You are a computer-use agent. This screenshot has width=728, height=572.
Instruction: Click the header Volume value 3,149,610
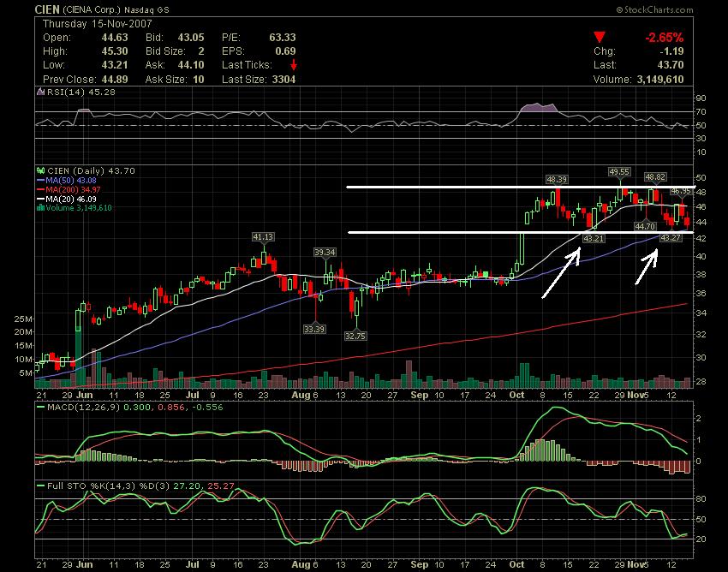tap(660, 79)
